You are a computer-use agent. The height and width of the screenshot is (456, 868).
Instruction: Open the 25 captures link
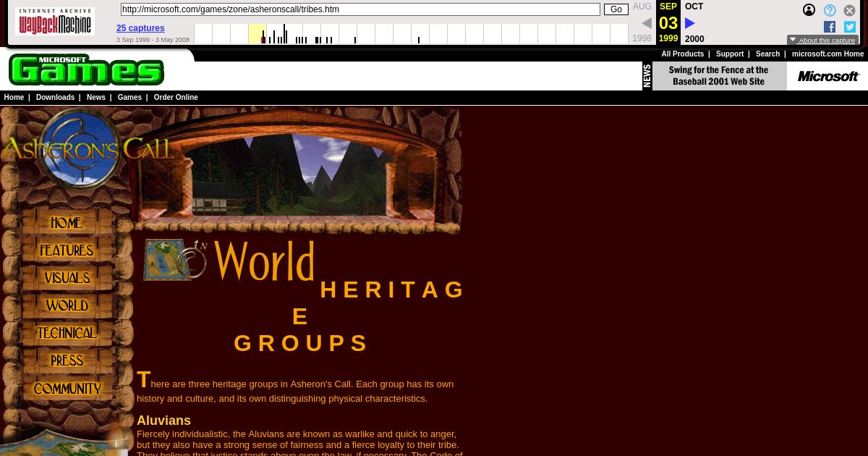coord(140,28)
